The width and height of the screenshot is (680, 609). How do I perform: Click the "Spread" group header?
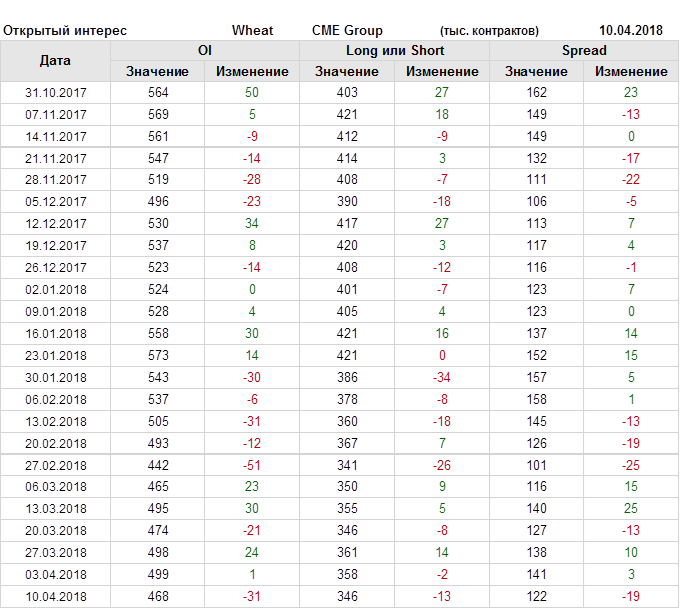pyautogui.click(x=584, y=50)
